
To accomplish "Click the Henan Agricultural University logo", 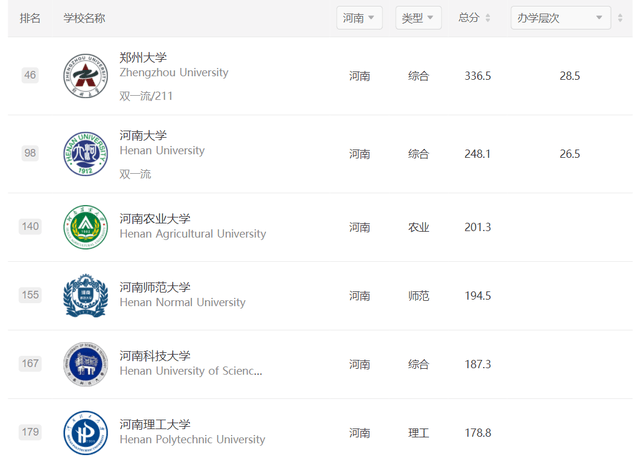I will (86, 227).
